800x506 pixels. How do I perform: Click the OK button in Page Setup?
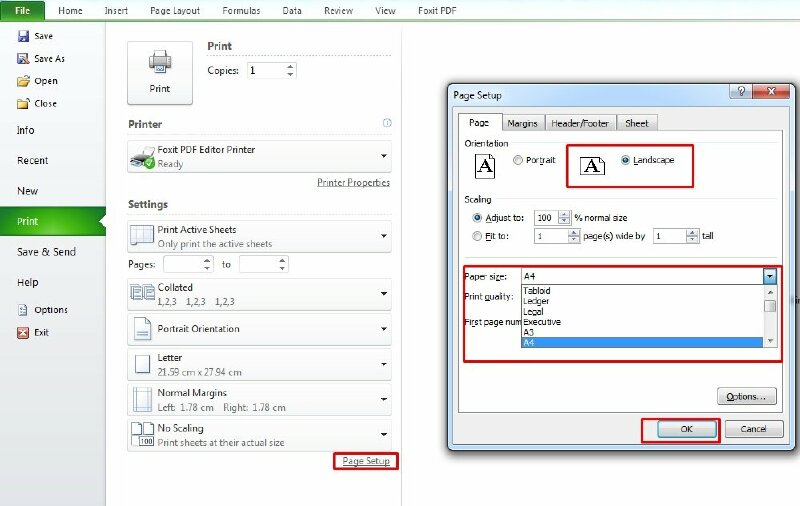[686, 429]
